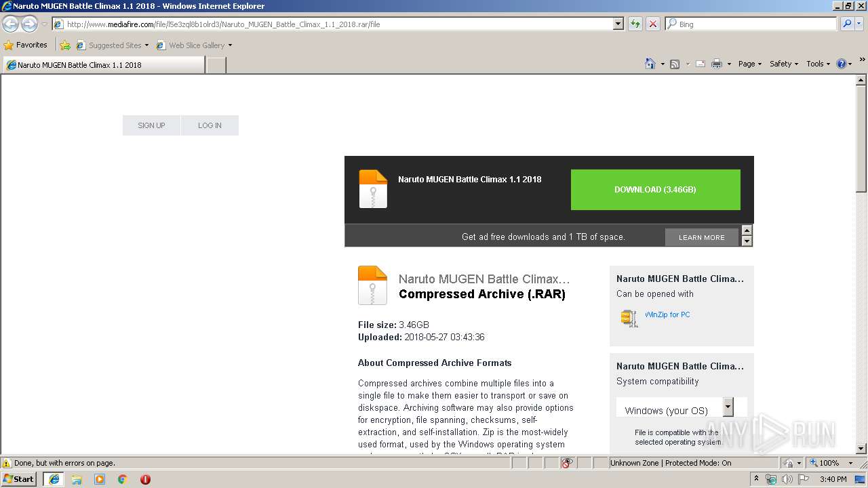Click the ad banner scroll-down arrow
This screenshot has width=868, height=488.
coord(747,241)
